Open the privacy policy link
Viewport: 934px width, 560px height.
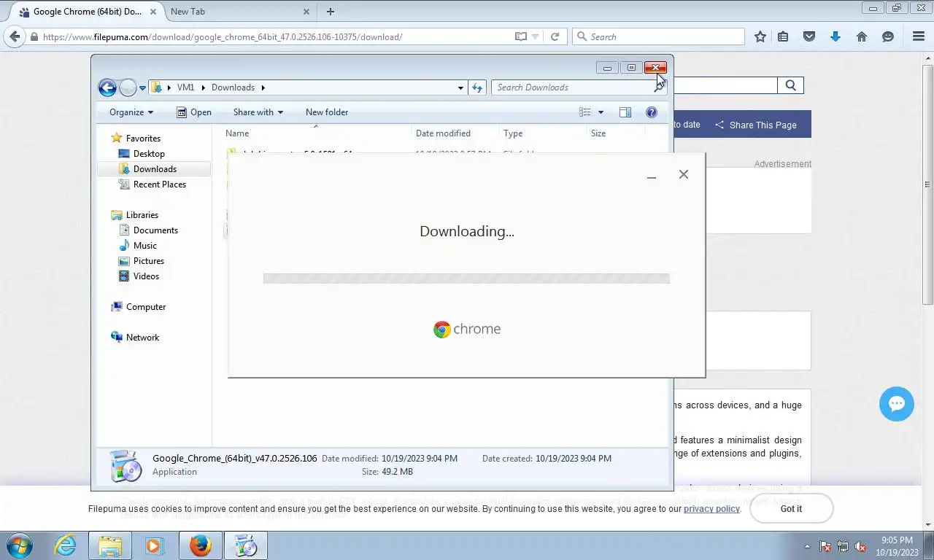(x=711, y=509)
